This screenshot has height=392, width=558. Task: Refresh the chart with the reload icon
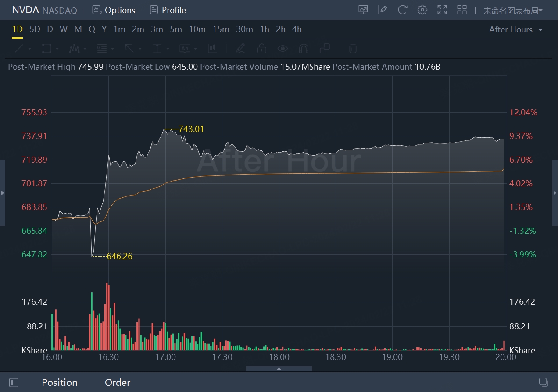[402, 10]
